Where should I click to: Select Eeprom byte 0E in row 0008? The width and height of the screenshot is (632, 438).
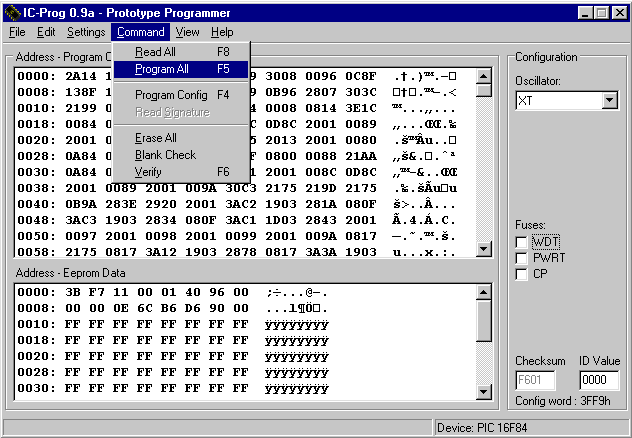click(121, 308)
